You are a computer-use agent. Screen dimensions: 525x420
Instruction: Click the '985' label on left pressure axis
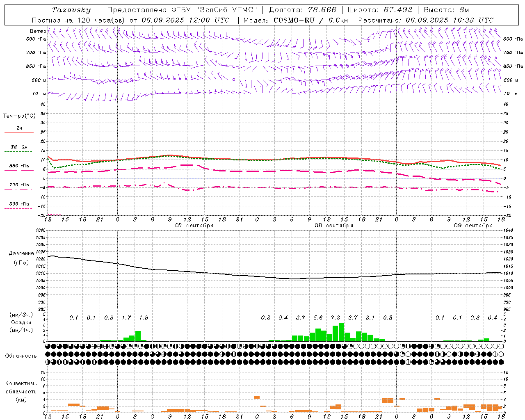pyautogui.click(x=42, y=309)
